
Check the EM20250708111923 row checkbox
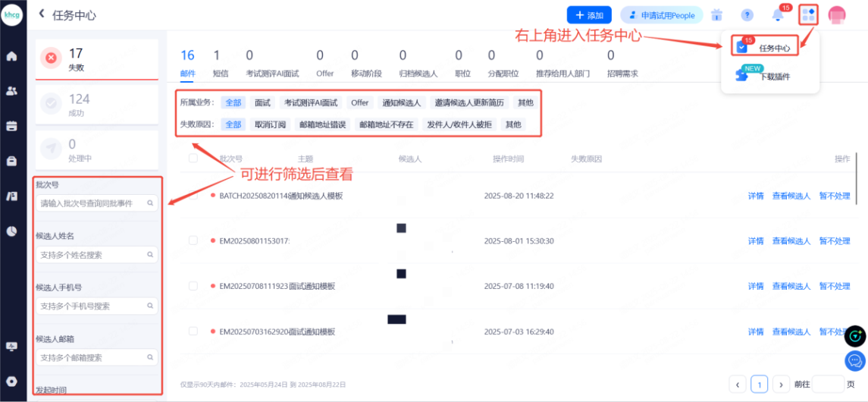pos(193,286)
